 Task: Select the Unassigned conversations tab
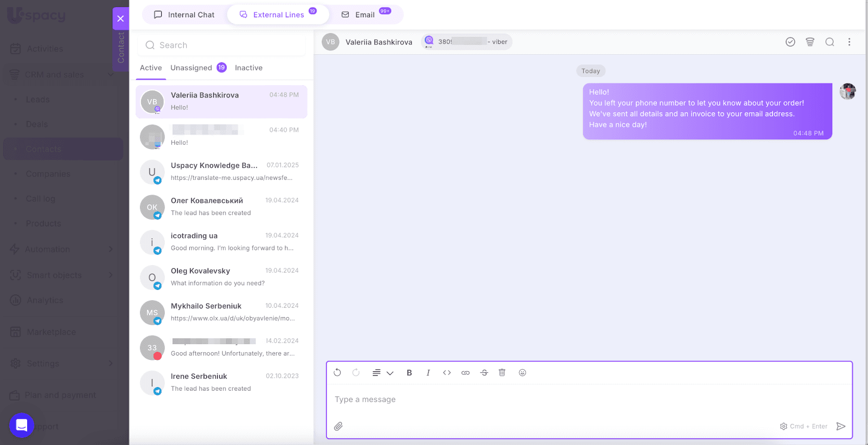[192, 68]
